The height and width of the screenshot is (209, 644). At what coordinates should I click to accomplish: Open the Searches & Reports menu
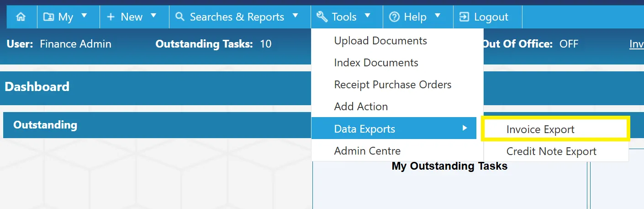237,17
